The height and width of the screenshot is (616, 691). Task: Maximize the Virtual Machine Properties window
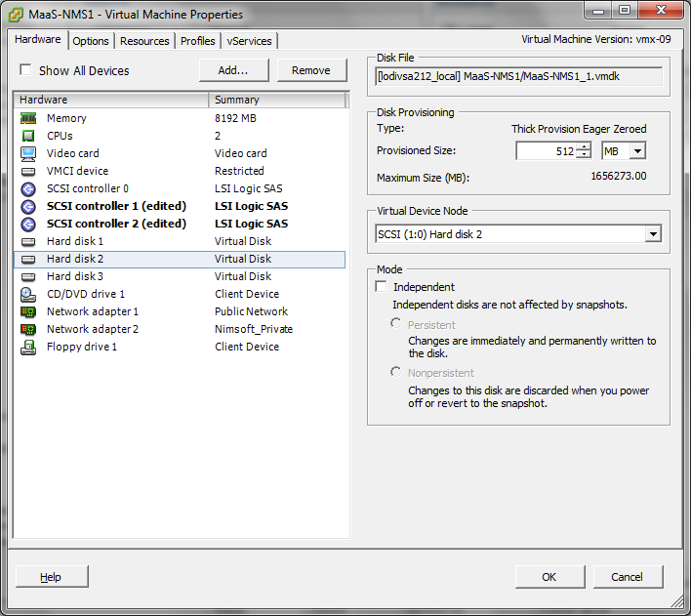[625, 10]
